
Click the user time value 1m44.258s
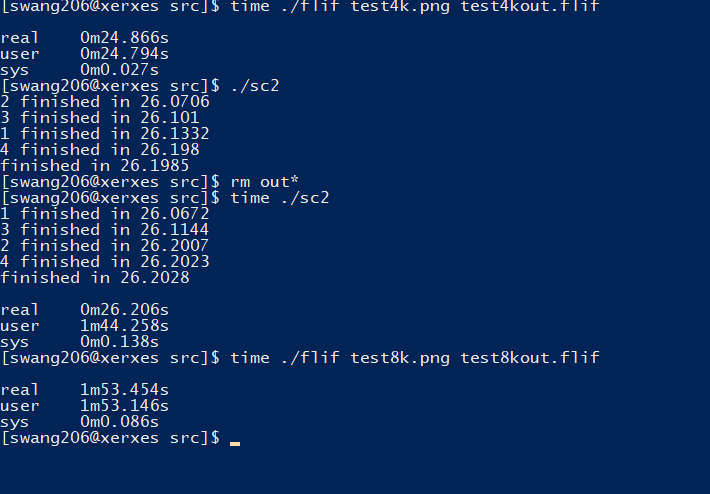point(124,326)
